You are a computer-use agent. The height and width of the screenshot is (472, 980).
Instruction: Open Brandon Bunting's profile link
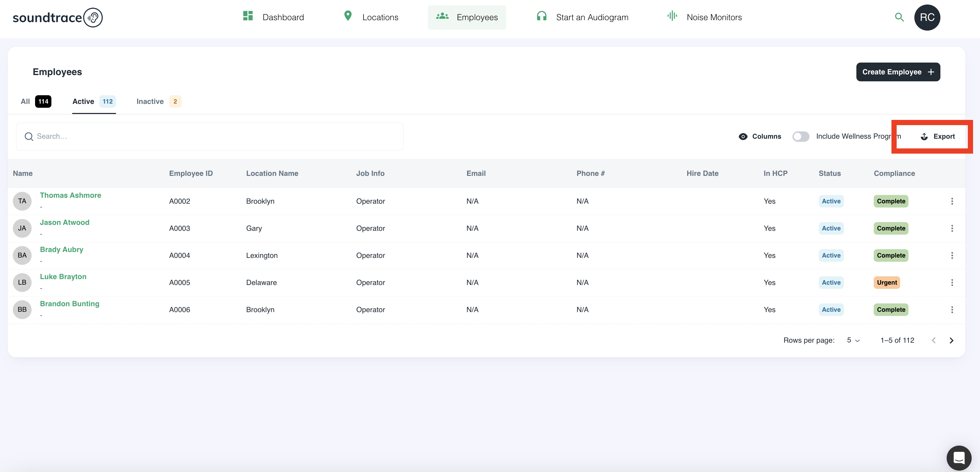point(69,304)
